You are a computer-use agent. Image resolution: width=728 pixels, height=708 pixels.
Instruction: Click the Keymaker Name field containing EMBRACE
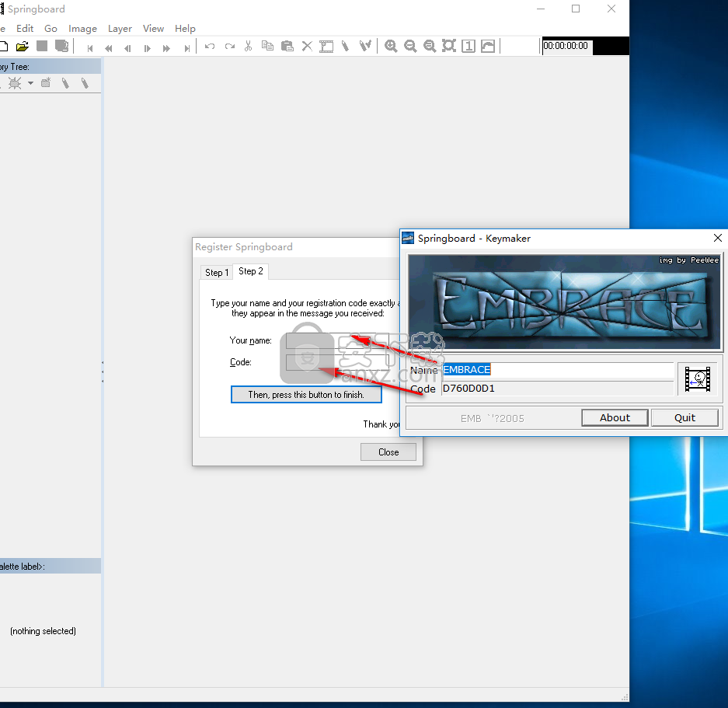[x=557, y=370]
